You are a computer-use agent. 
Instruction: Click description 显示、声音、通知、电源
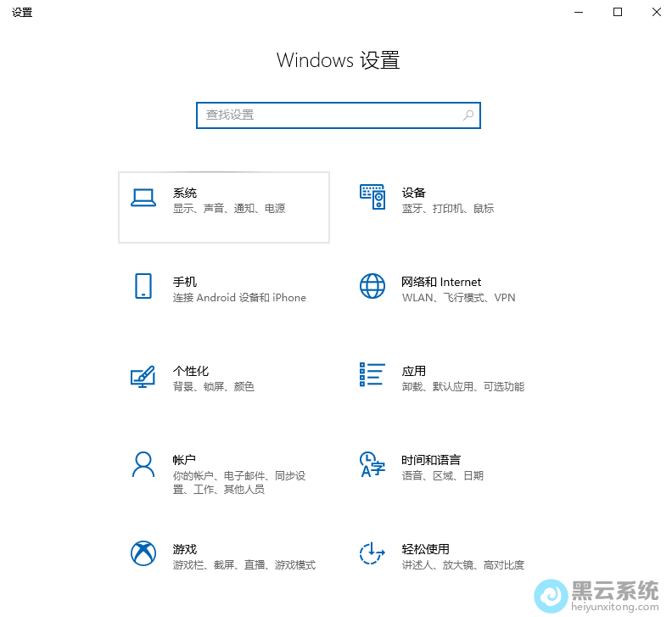pyautogui.click(x=229, y=209)
